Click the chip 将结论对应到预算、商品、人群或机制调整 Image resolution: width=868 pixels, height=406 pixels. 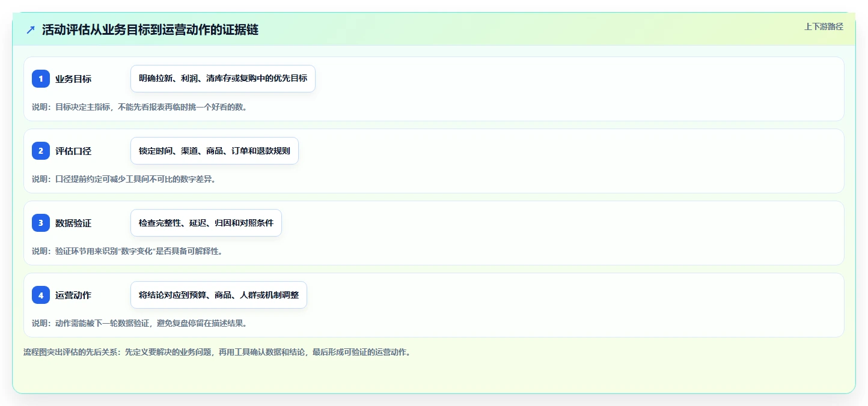pos(219,295)
